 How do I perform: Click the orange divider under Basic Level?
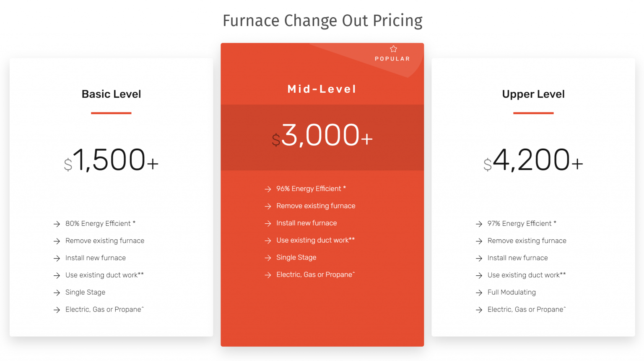(x=111, y=112)
